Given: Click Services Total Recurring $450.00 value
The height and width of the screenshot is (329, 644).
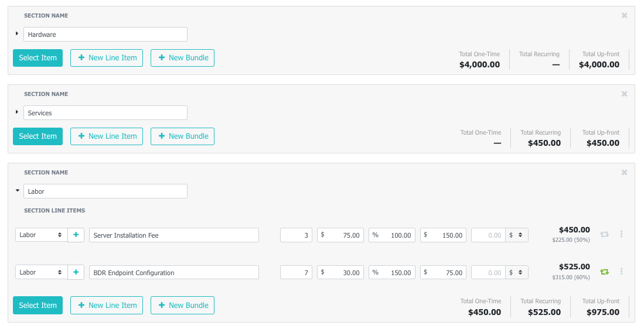Looking at the screenshot, I should 544,143.
